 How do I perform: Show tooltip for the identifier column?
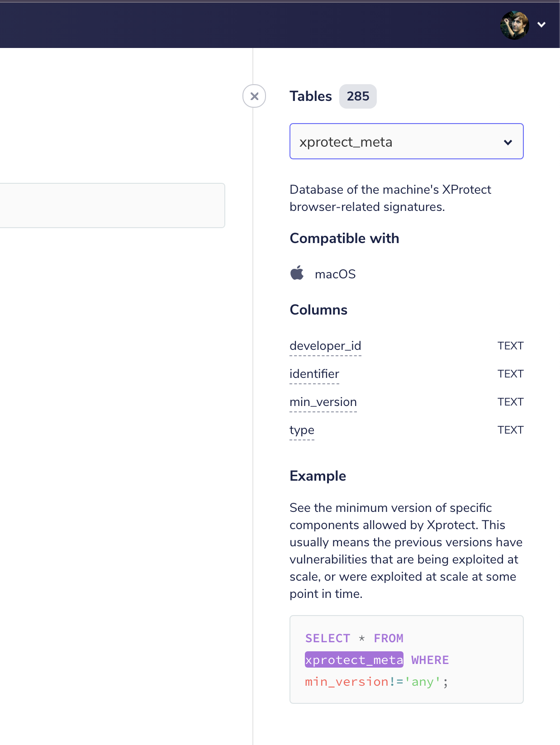314,374
